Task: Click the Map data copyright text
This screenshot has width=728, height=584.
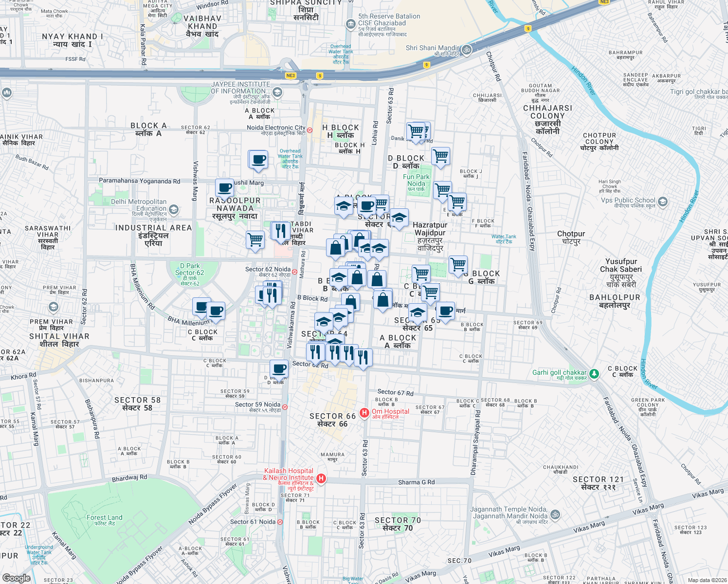Action: click(x=705, y=580)
